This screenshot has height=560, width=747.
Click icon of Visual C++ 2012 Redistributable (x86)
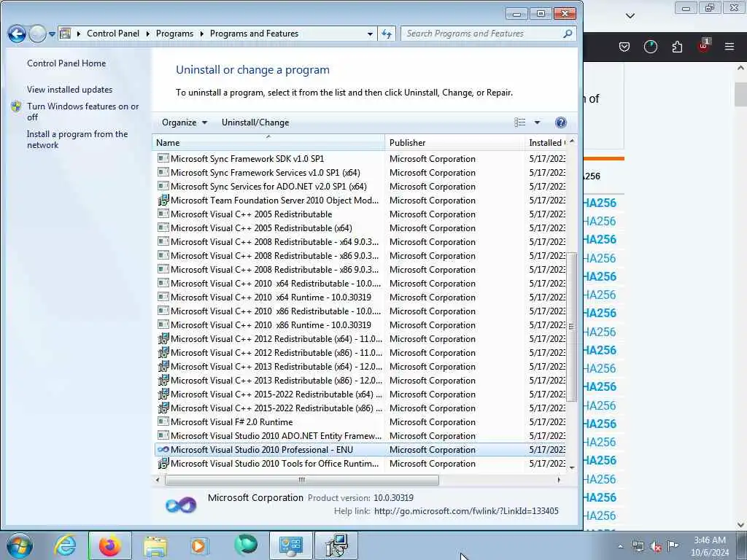coord(163,352)
